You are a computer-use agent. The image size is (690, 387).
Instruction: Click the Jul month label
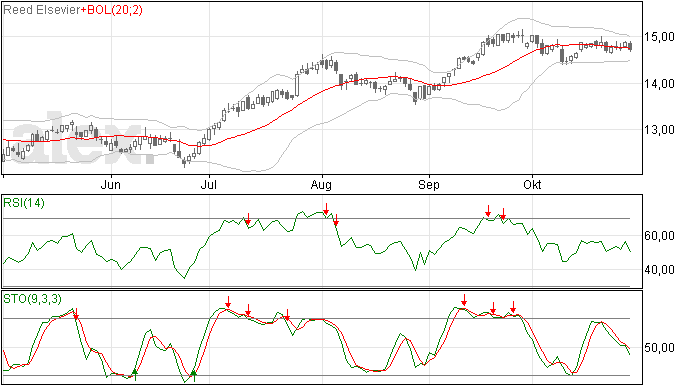tap(209, 184)
